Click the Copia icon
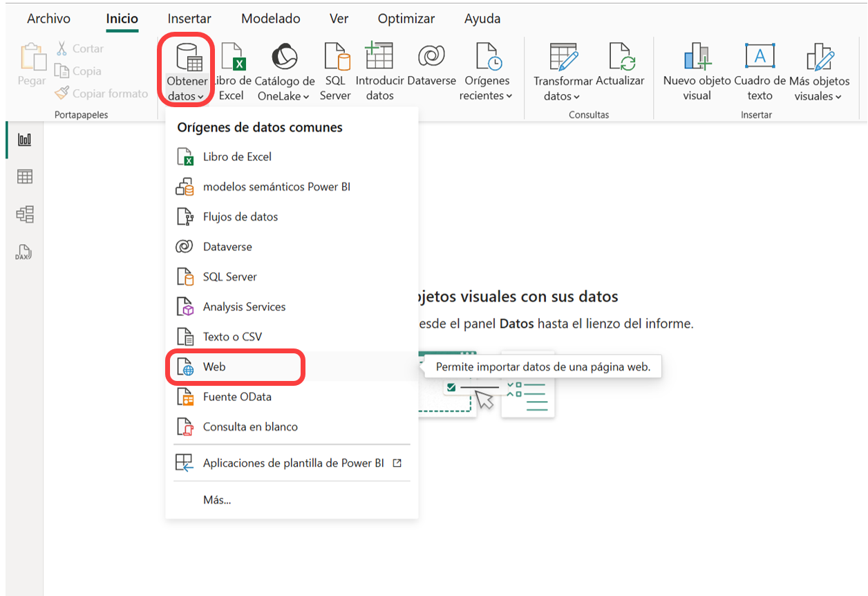Screen dimensions: 868x596 coord(62,71)
